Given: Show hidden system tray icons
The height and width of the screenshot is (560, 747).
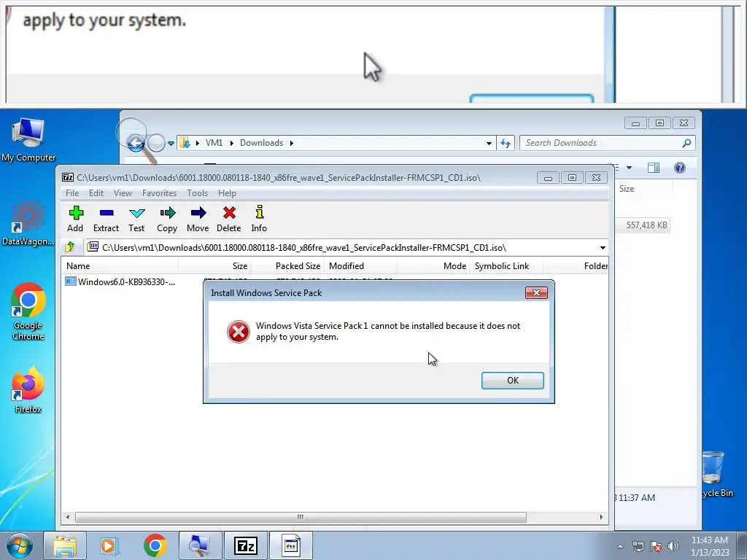Looking at the screenshot, I should [620, 546].
